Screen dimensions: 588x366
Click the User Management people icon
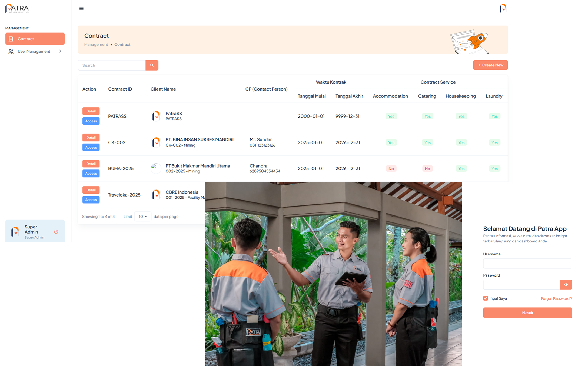point(11,51)
